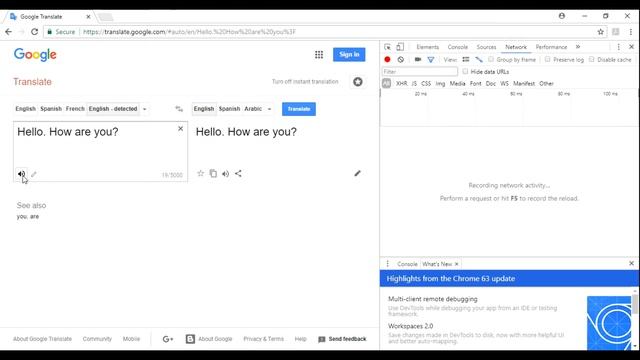Image resolution: width=640 pixels, height=360 pixels.
Task: Close the bottom drawer panel
Action: [631, 264]
